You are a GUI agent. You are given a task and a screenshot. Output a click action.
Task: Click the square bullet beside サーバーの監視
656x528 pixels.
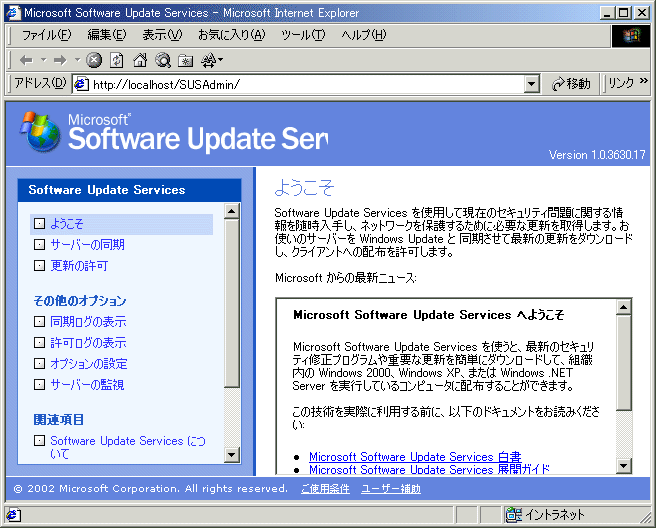39,384
